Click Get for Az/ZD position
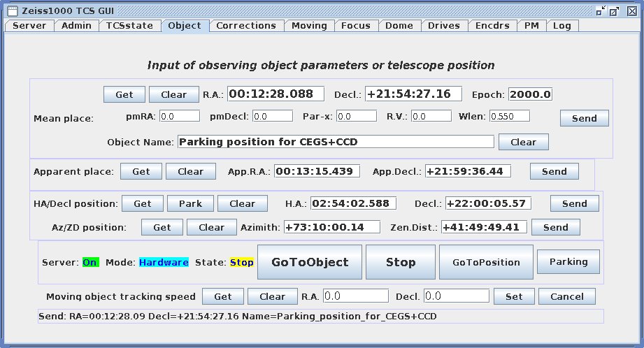The height and width of the screenshot is (348, 644). click(162, 227)
